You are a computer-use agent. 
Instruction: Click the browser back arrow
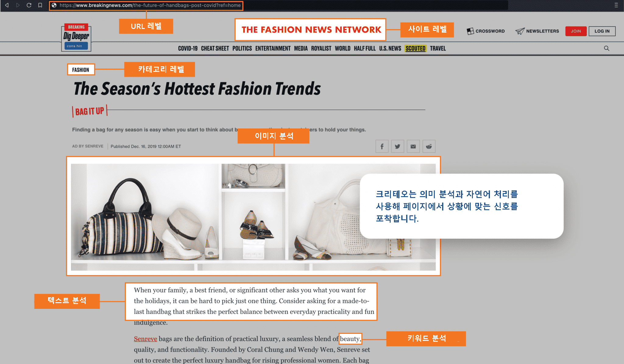pyautogui.click(x=7, y=5)
